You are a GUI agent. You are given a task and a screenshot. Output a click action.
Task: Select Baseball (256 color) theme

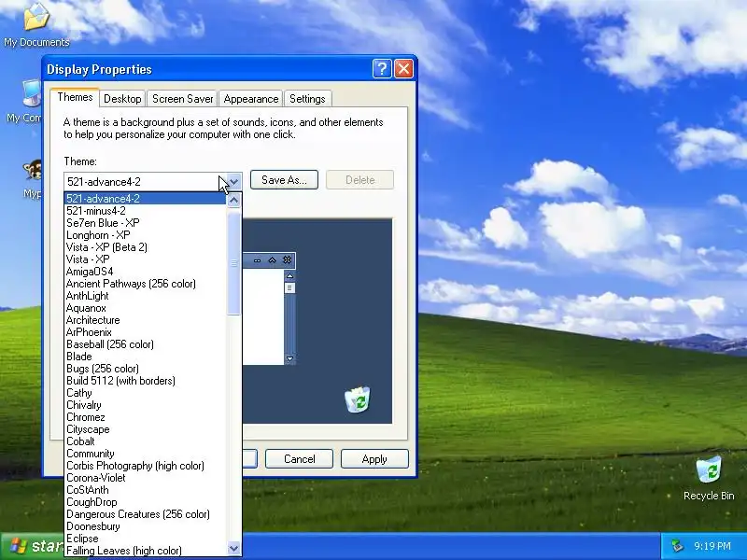pyautogui.click(x=146, y=344)
